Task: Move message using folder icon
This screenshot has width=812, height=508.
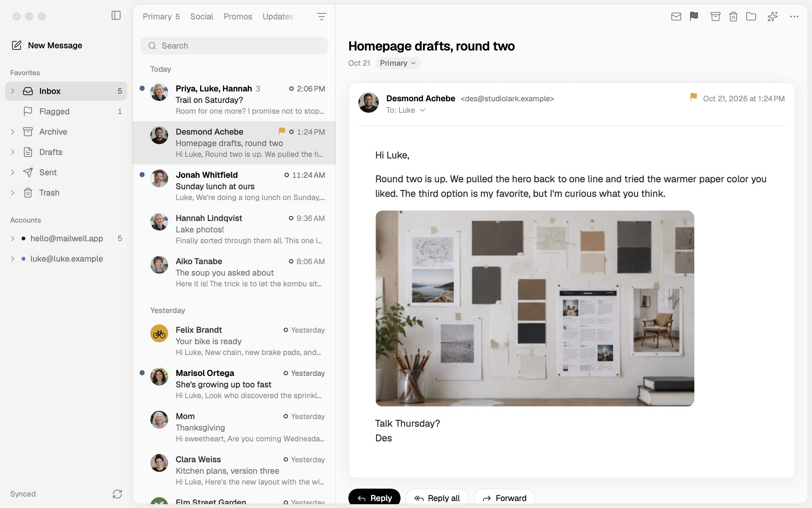Action: coord(751,17)
